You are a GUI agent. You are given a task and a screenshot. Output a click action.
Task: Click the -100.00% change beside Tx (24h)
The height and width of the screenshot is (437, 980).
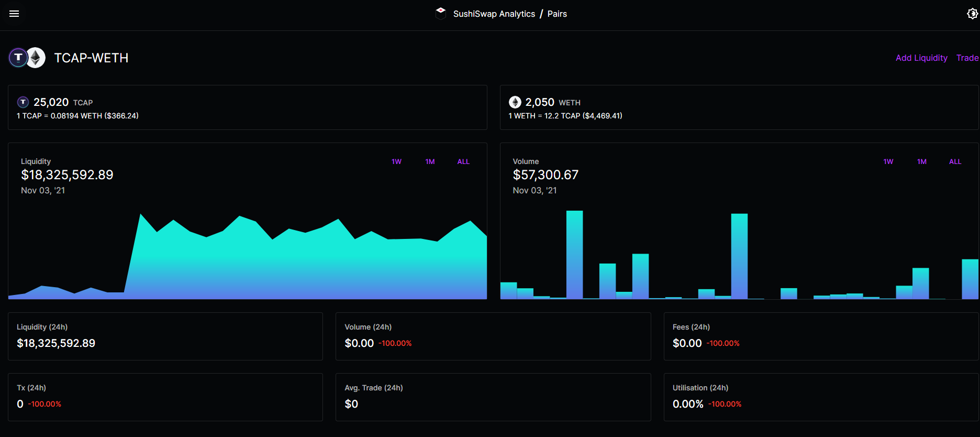point(44,404)
